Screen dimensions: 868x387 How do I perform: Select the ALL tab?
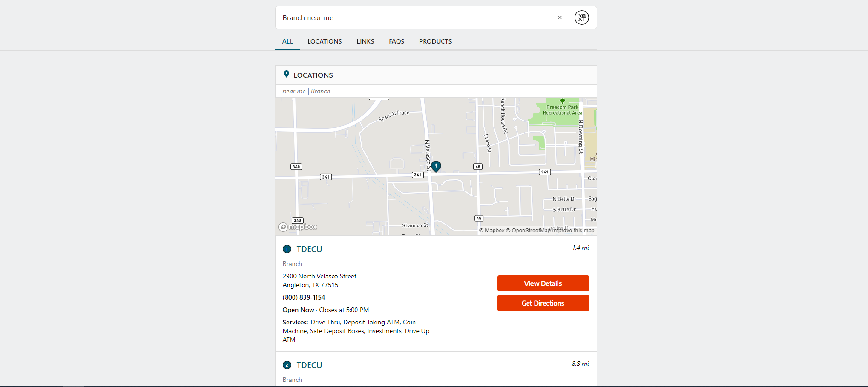point(287,41)
